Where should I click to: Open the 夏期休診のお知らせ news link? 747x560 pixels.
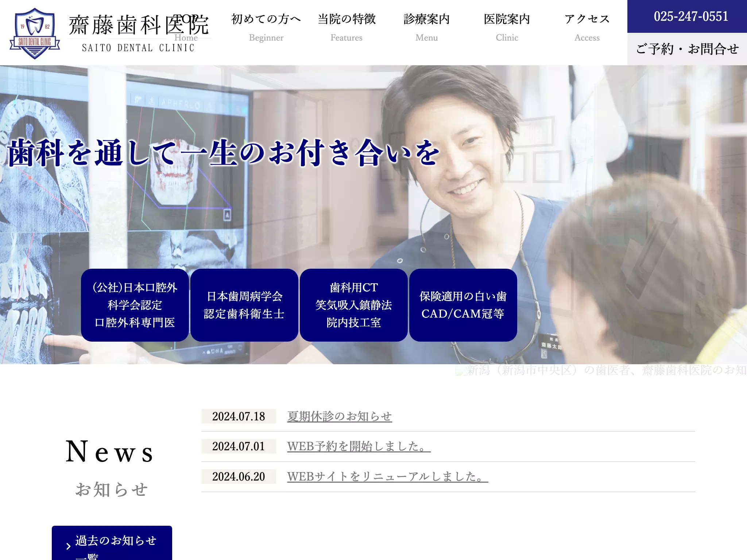pos(340,416)
